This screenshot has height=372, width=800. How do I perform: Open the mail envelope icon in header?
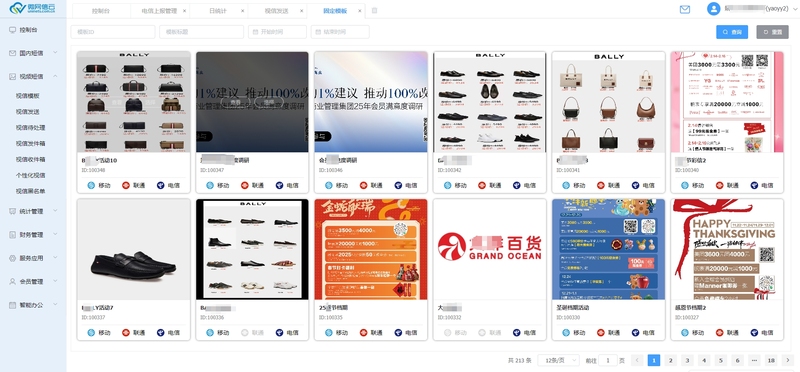[685, 9]
